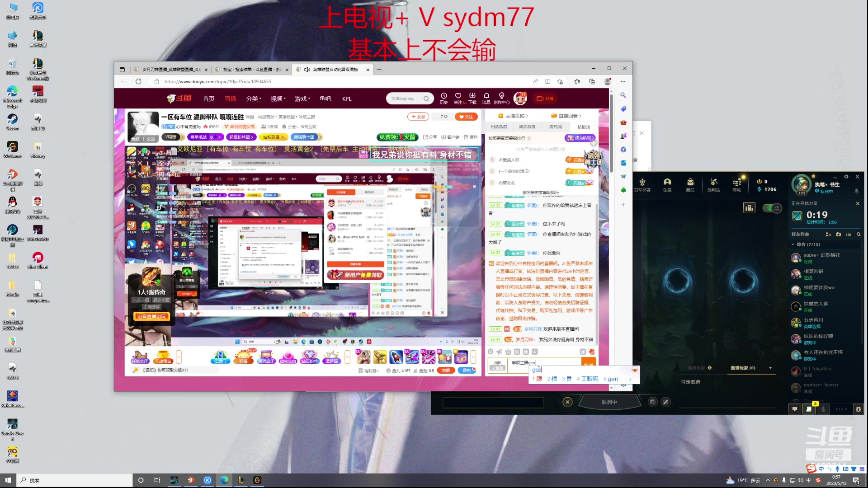Open the leaderboard icon in League lobby
This screenshot has width=868, height=488.
click(749, 208)
